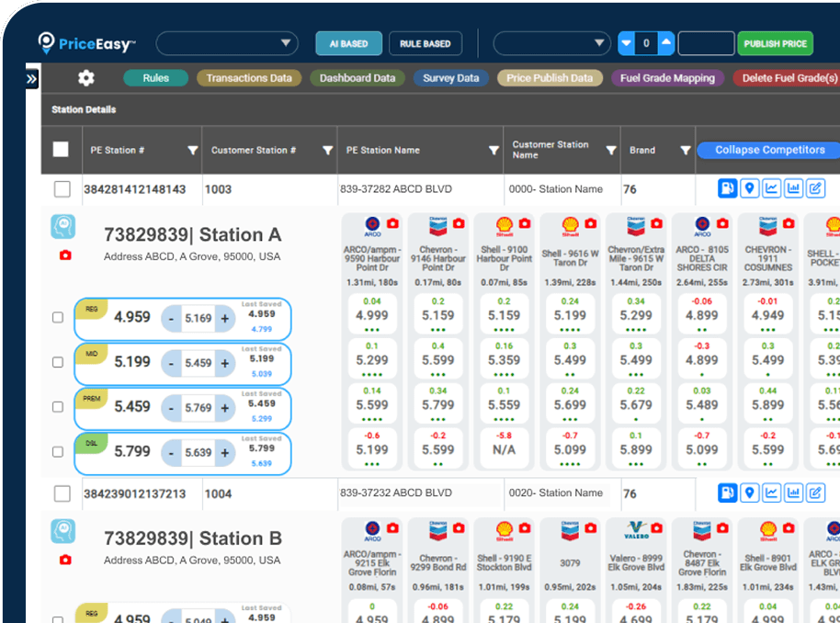Image resolution: width=840 pixels, height=623 pixels.
Task: Check the DSL grade box for Station A
Action: click(58, 452)
